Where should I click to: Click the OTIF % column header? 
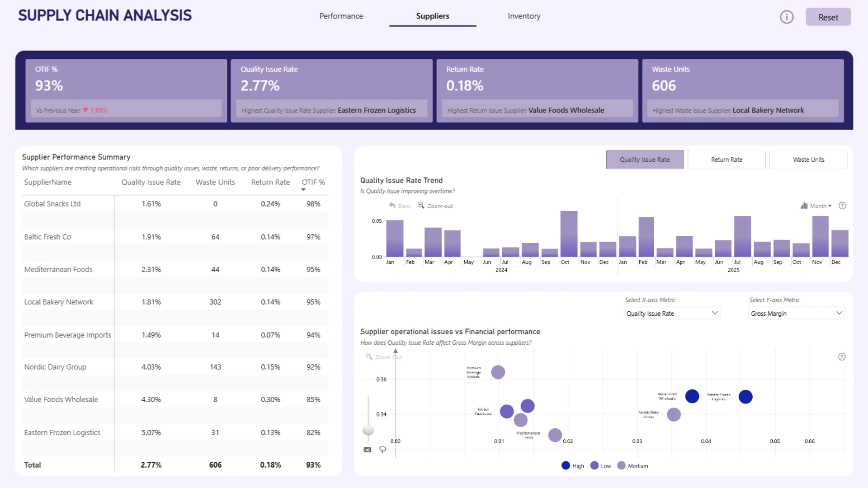tap(313, 182)
